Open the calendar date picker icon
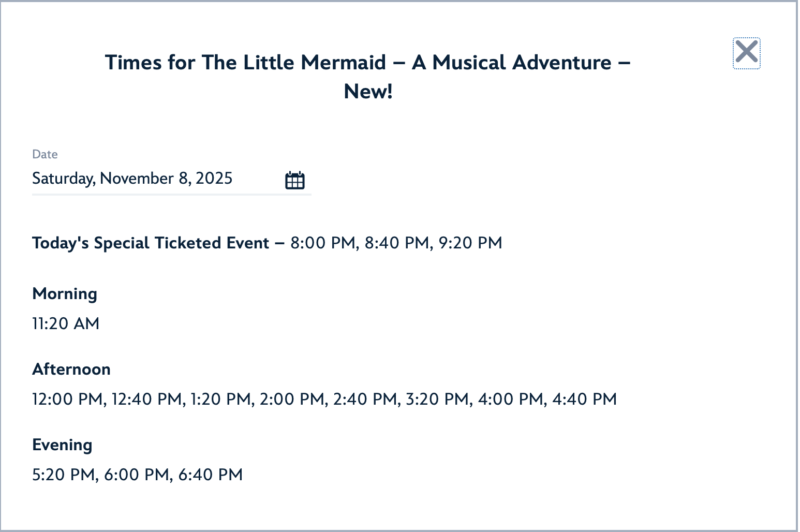 tap(295, 180)
